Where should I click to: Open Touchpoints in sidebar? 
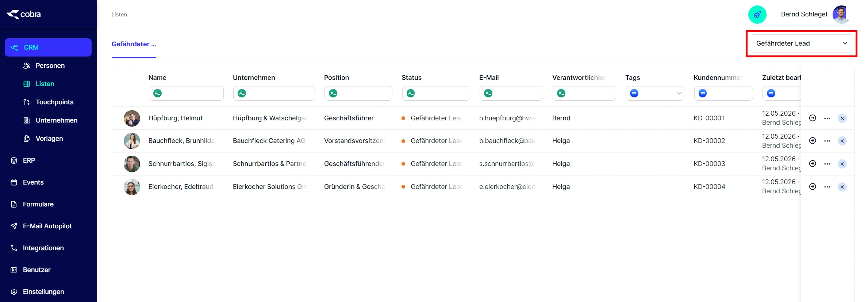(x=54, y=102)
